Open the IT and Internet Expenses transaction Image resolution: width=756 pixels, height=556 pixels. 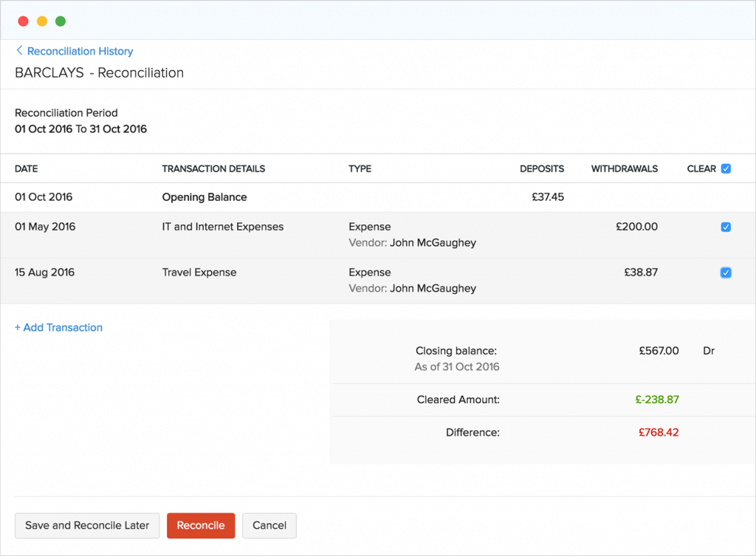pyautogui.click(x=223, y=227)
